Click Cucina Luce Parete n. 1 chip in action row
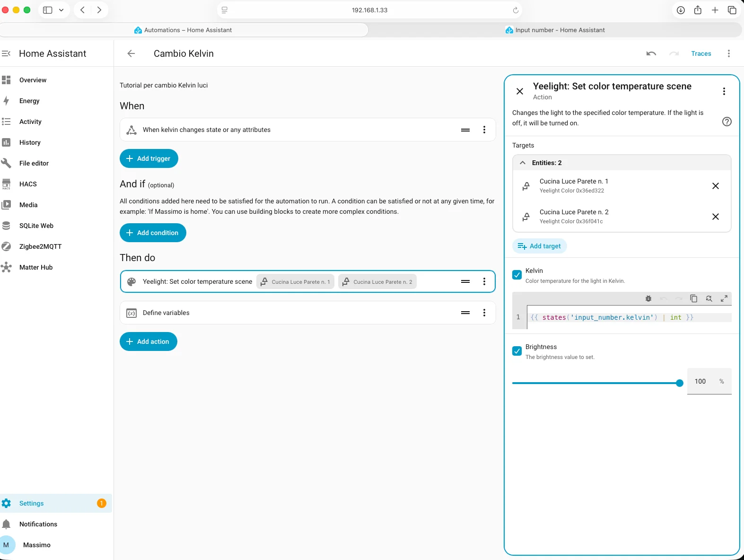 [296, 281]
